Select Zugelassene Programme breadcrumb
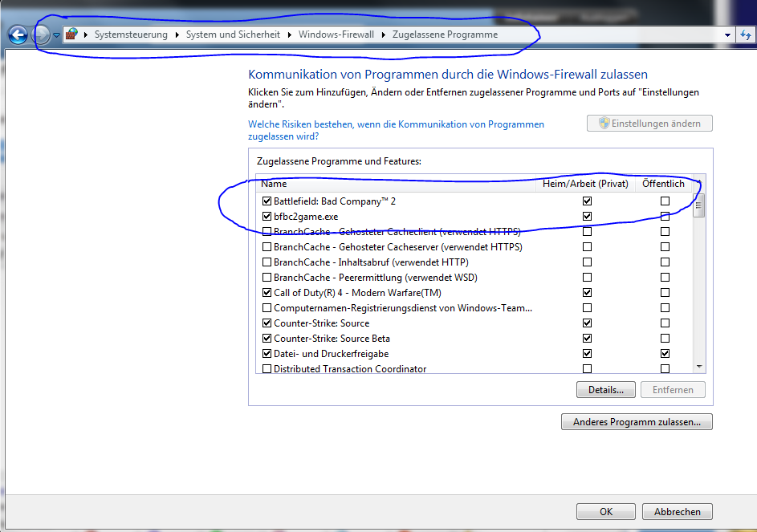This screenshot has width=757, height=532. (445, 35)
